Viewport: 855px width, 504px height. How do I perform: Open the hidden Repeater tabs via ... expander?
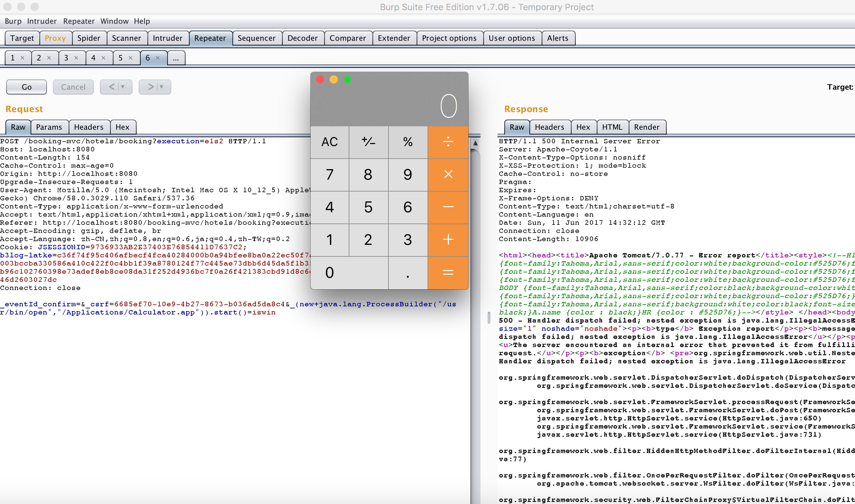tap(176, 58)
